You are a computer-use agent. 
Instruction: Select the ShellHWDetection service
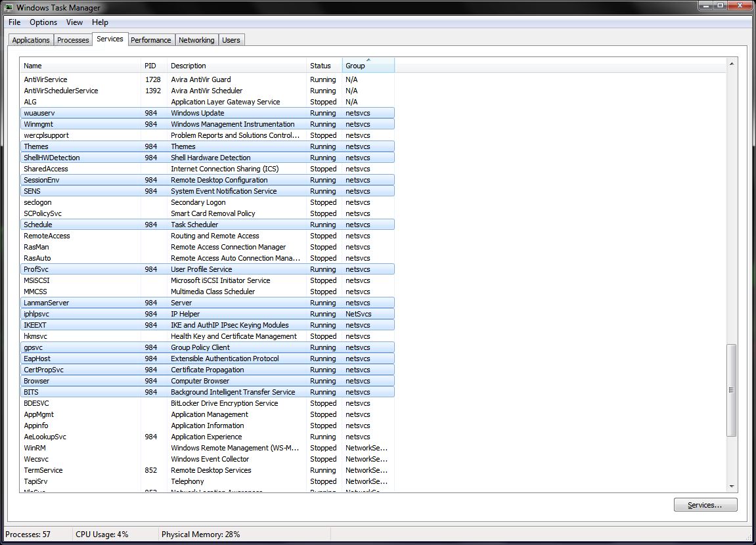[208, 158]
